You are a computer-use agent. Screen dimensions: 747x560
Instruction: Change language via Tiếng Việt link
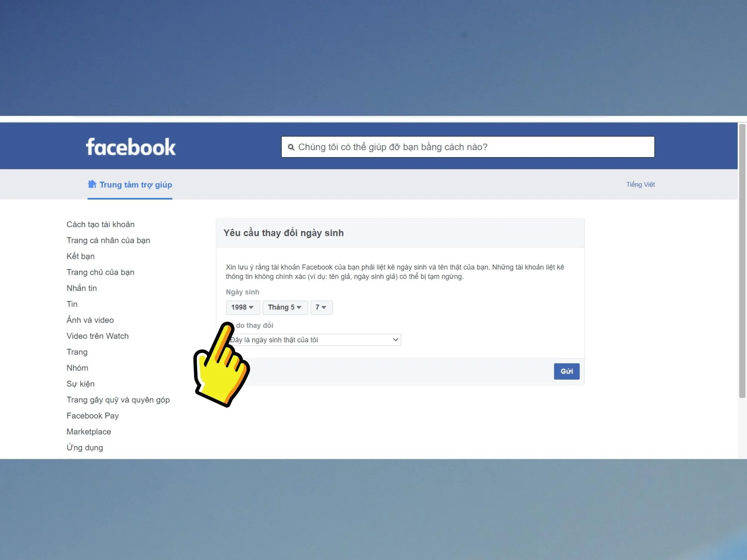pos(640,184)
